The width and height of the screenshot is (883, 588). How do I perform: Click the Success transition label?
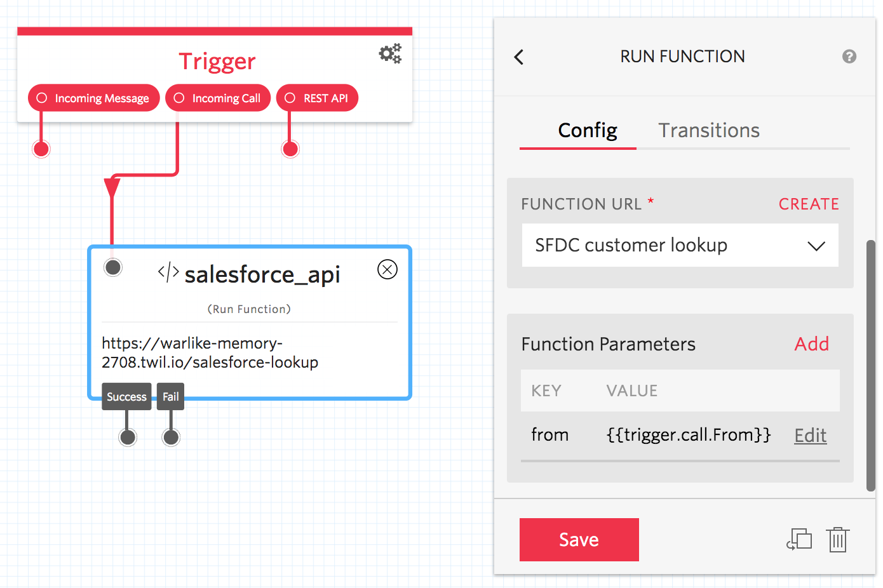(126, 396)
